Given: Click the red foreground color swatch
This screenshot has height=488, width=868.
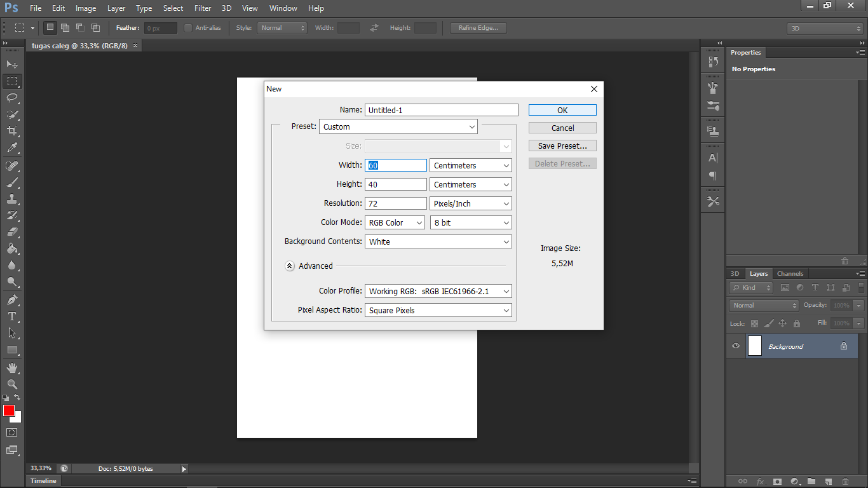Looking at the screenshot, I should pos(8,410).
